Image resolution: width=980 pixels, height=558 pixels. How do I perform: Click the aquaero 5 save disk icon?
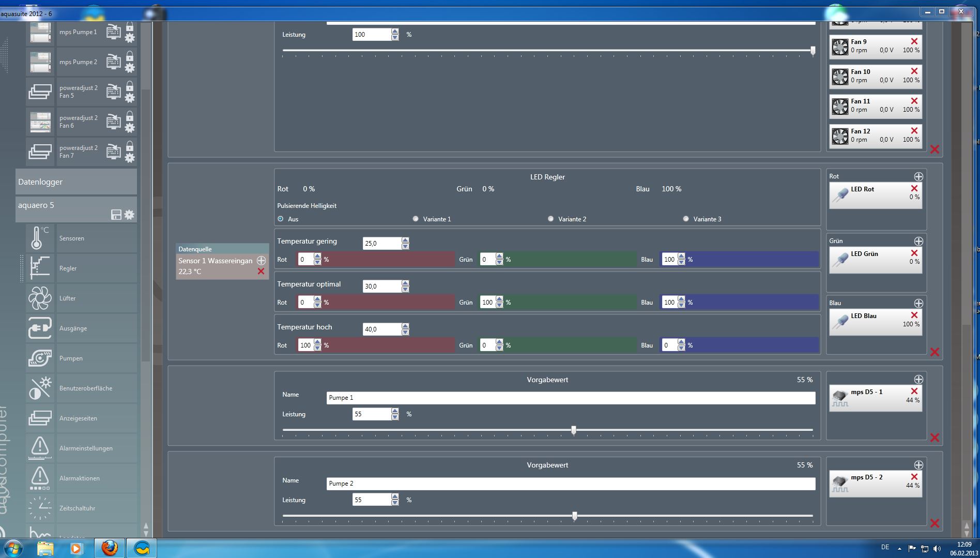point(116,215)
